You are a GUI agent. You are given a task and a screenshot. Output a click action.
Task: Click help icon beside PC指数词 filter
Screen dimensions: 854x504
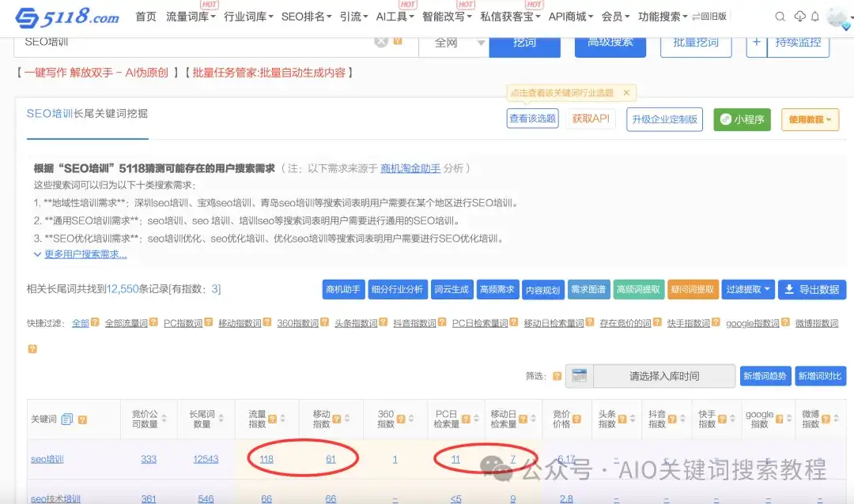(x=208, y=322)
